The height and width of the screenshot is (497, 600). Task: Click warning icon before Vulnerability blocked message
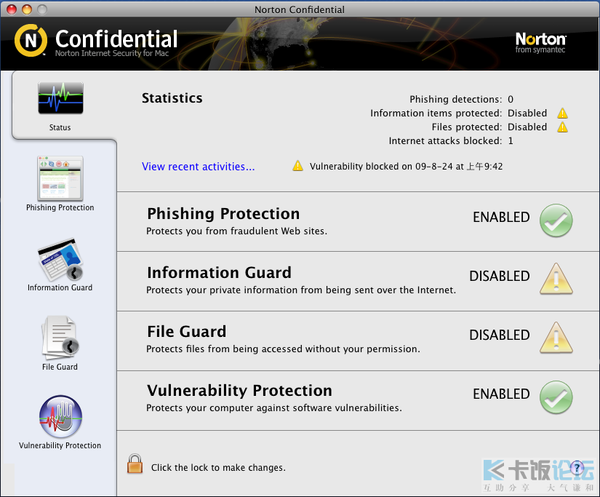[x=298, y=166]
